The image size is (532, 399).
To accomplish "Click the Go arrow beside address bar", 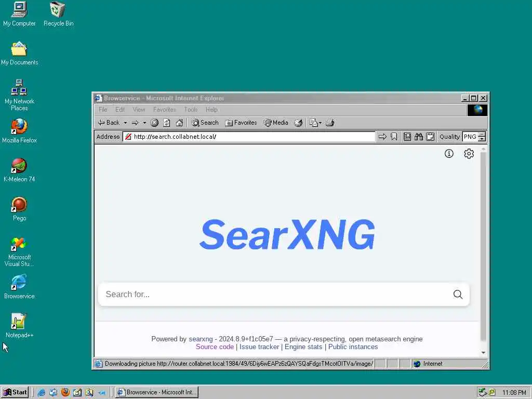I will [x=382, y=137].
